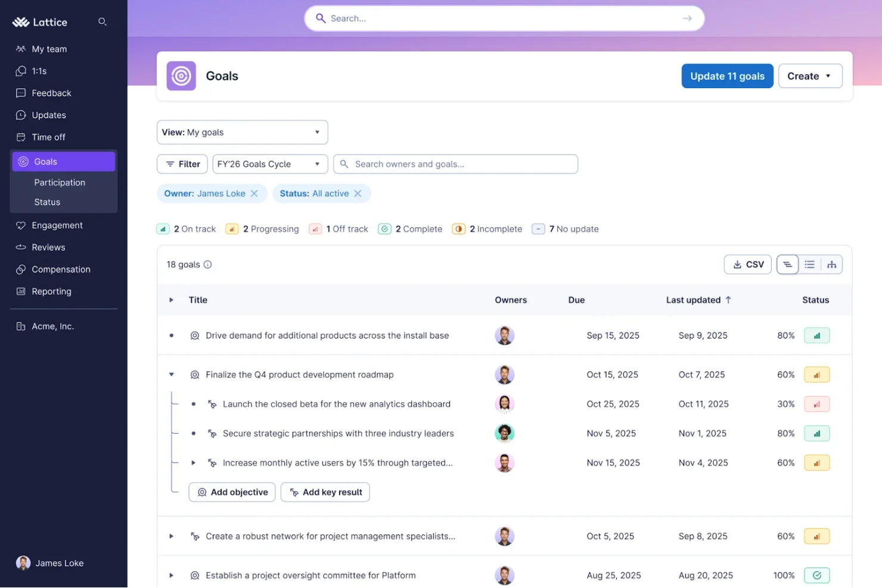
Task: Click the info icon beside 18 goals
Action: [x=207, y=265]
